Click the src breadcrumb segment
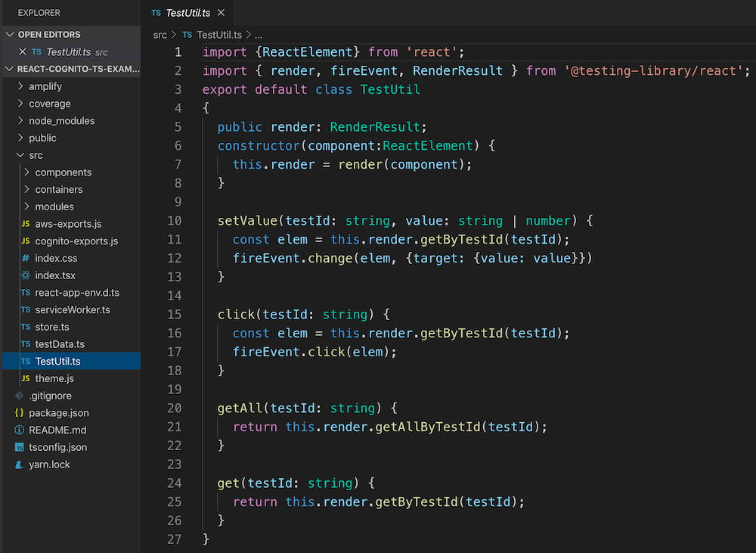The height and width of the screenshot is (553, 756). click(x=160, y=35)
